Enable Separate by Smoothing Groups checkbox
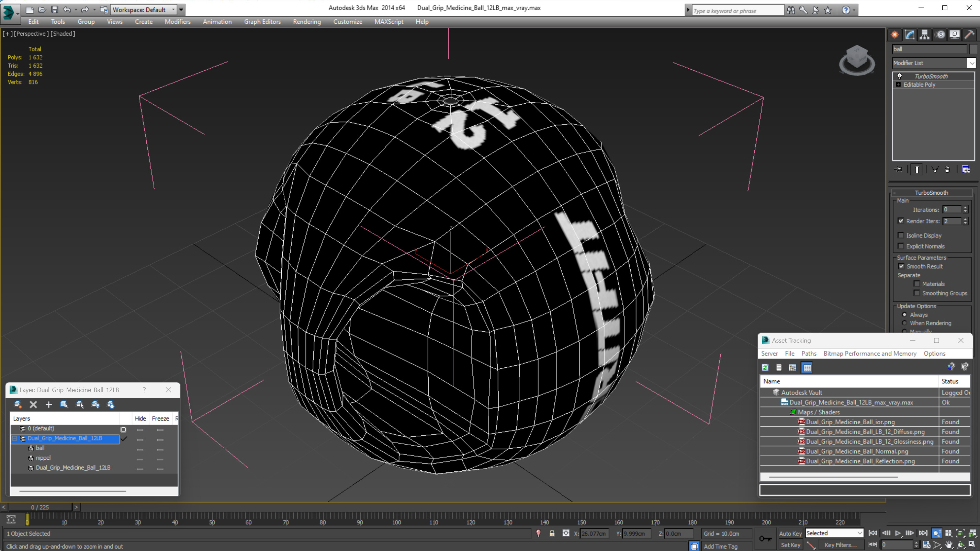This screenshot has width=980, height=551. point(917,293)
